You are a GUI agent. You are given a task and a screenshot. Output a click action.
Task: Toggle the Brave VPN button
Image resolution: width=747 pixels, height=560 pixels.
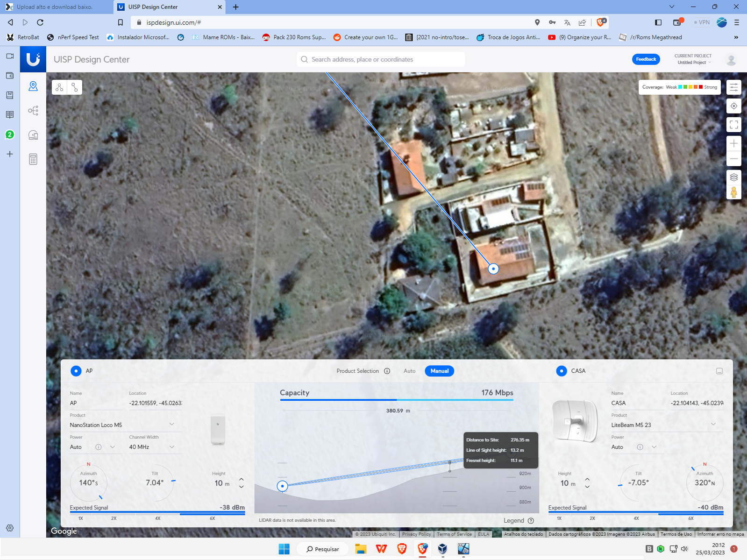click(x=702, y=22)
